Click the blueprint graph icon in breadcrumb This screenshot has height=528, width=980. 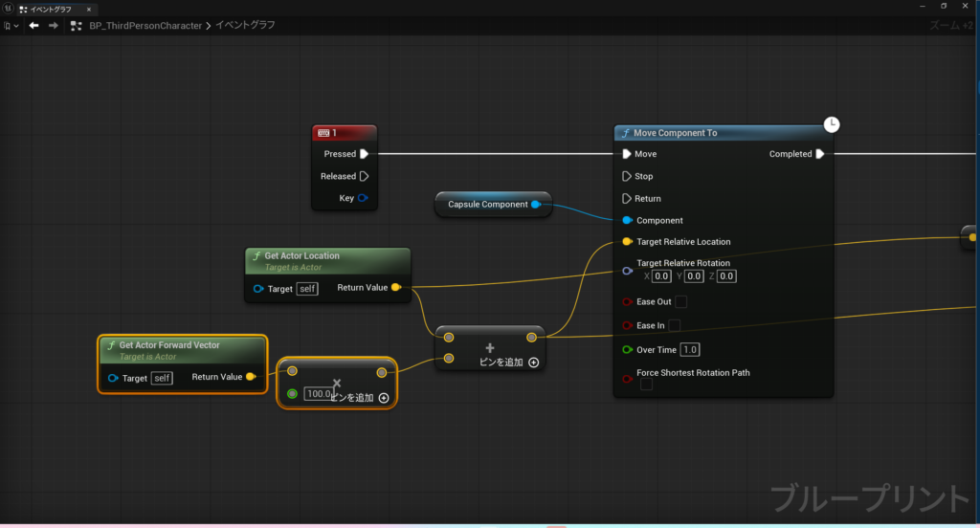pos(75,26)
